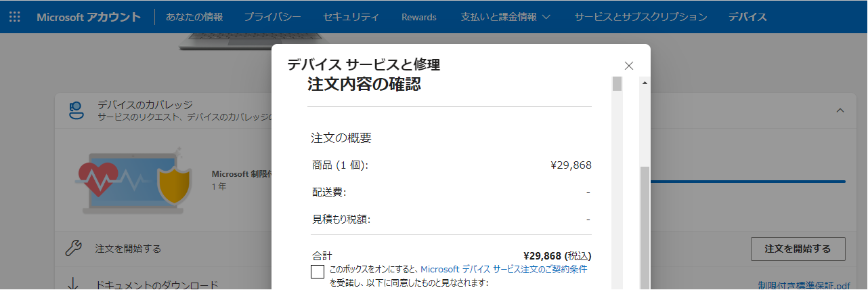The height and width of the screenshot is (290, 868).
Task: Expand the 支払いと課金情報 dropdown
Action: 506,16
